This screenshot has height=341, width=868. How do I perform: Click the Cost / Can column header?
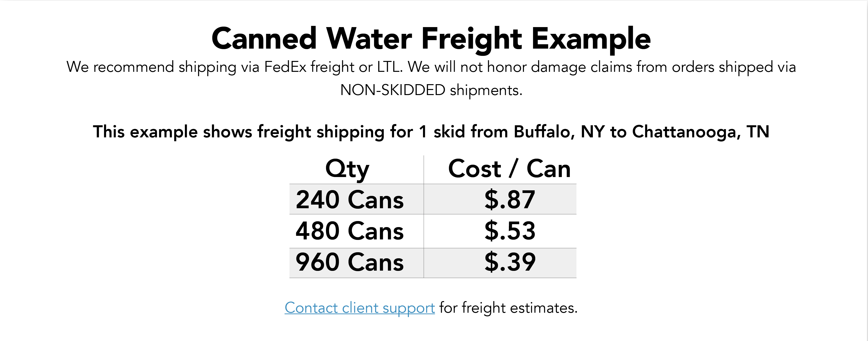click(509, 169)
